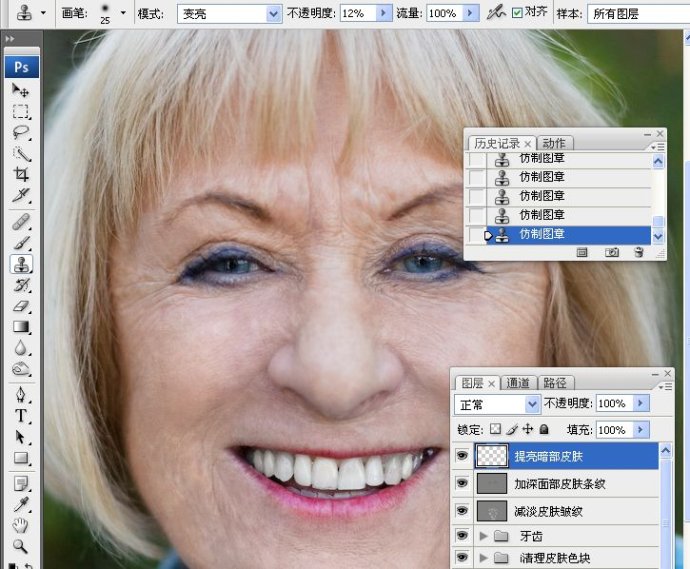Click the 提亮暗部皮肤 layer thumbnail
This screenshot has height=569, width=690.
492,455
